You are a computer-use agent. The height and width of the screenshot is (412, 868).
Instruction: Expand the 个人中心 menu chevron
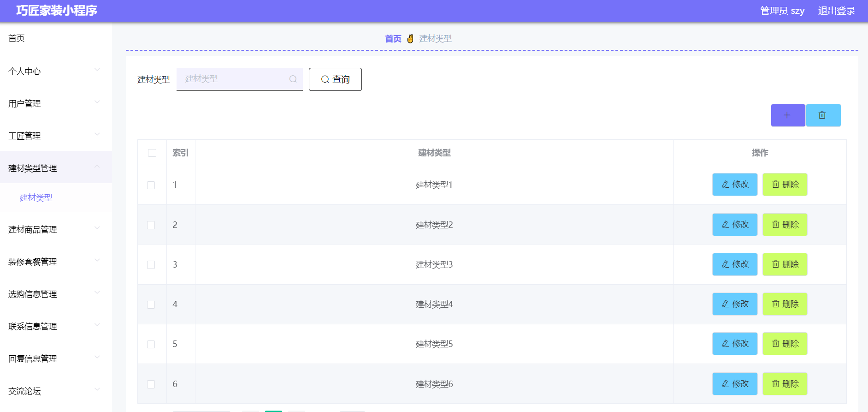97,70
